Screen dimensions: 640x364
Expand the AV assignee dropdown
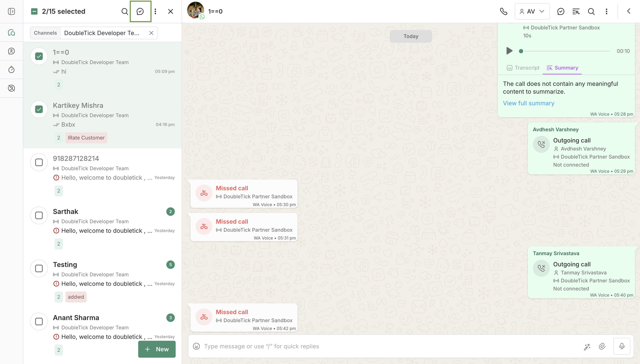tap(532, 11)
